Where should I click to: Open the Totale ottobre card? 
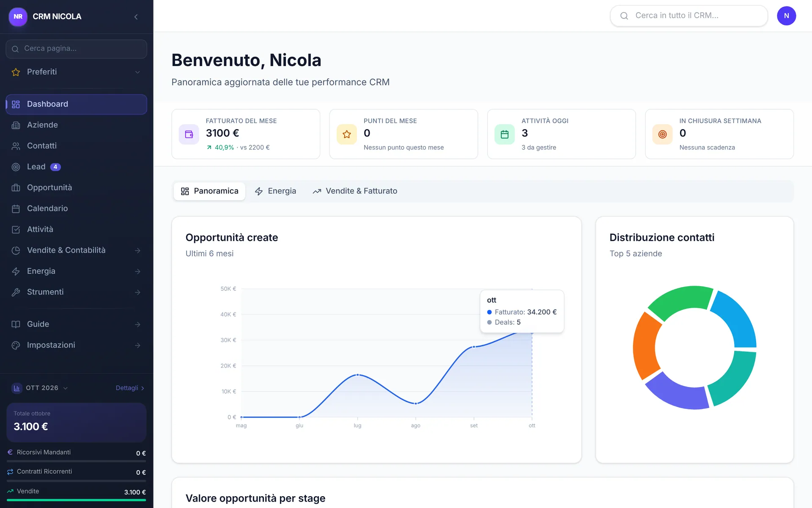pyautogui.click(x=77, y=422)
